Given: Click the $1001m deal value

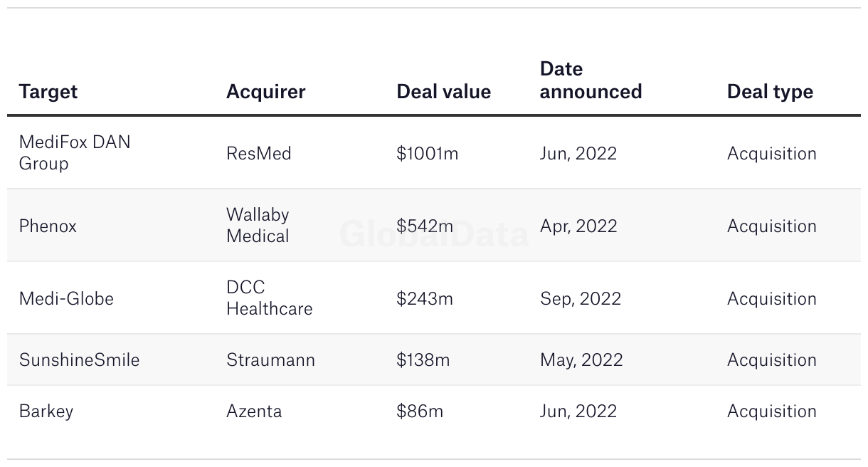Looking at the screenshot, I should click(x=427, y=153).
